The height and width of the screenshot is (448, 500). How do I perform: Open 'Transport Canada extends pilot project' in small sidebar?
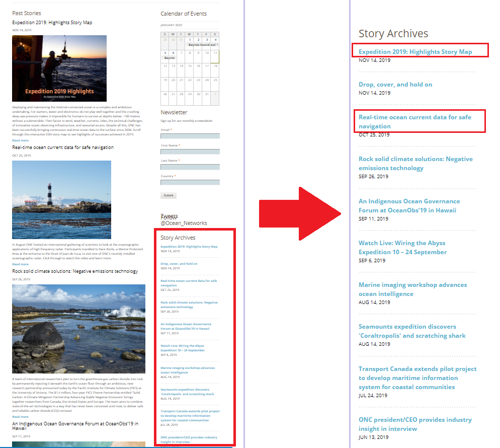(190, 416)
